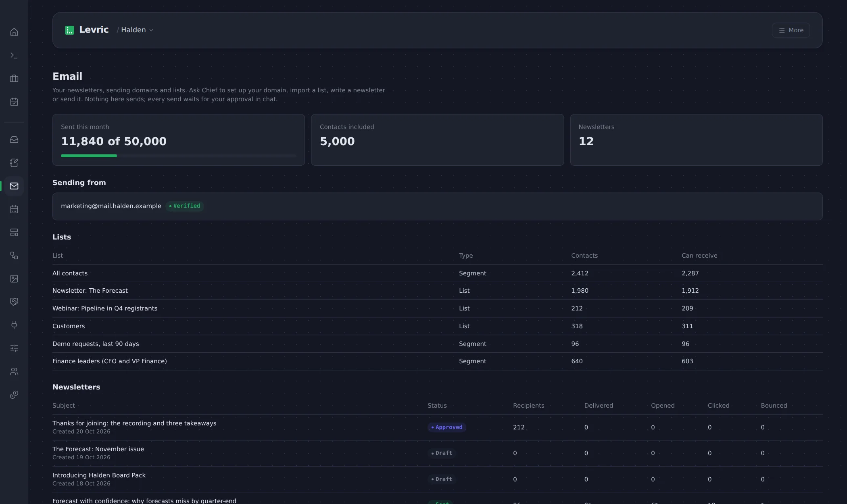Open the More menu button
Image resolution: width=847 pixels, height=504 pixels.
click(791, 30)
